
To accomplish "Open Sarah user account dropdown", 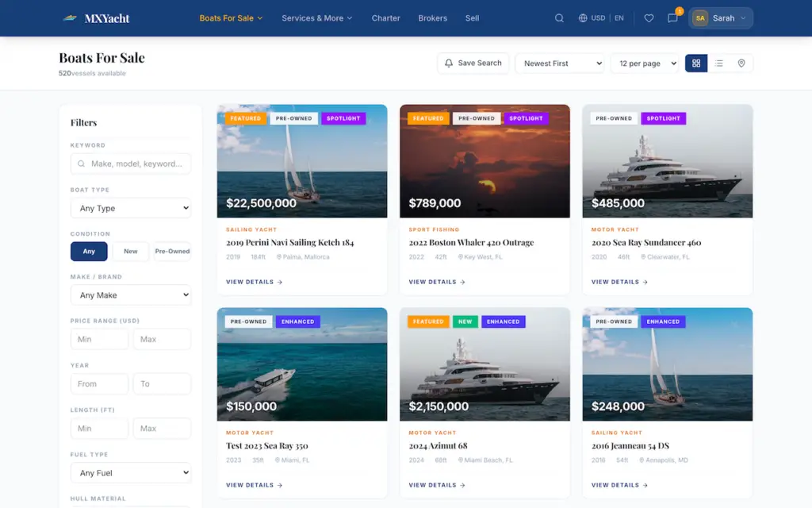I will 721,18.
